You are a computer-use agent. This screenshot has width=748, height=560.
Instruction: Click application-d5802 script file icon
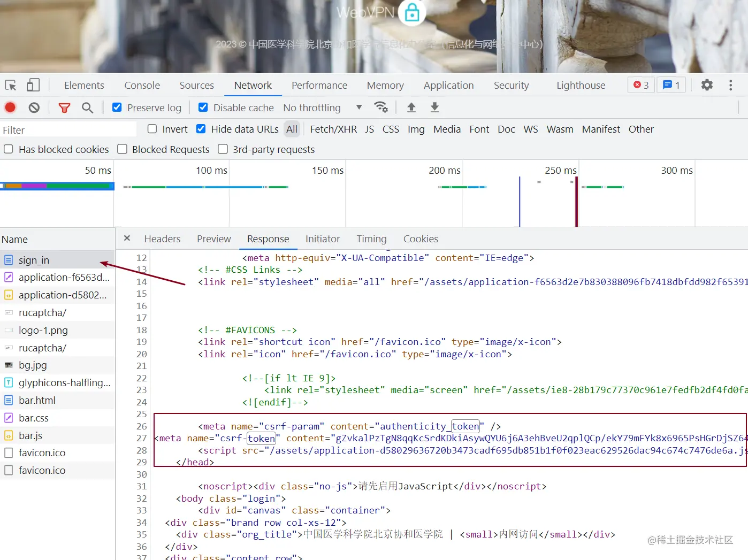pos(9,295)
